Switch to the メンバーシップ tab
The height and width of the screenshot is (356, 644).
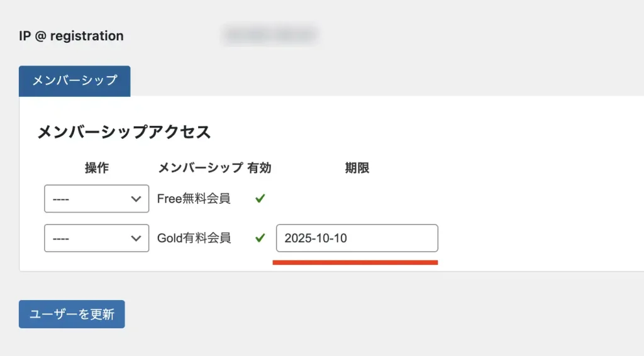tap(75, 81)
